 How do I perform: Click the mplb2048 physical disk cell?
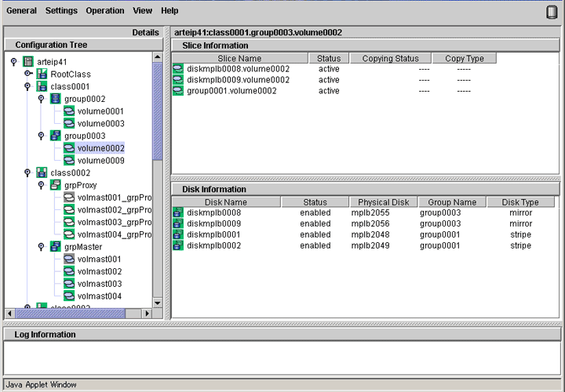click(370, 234)
